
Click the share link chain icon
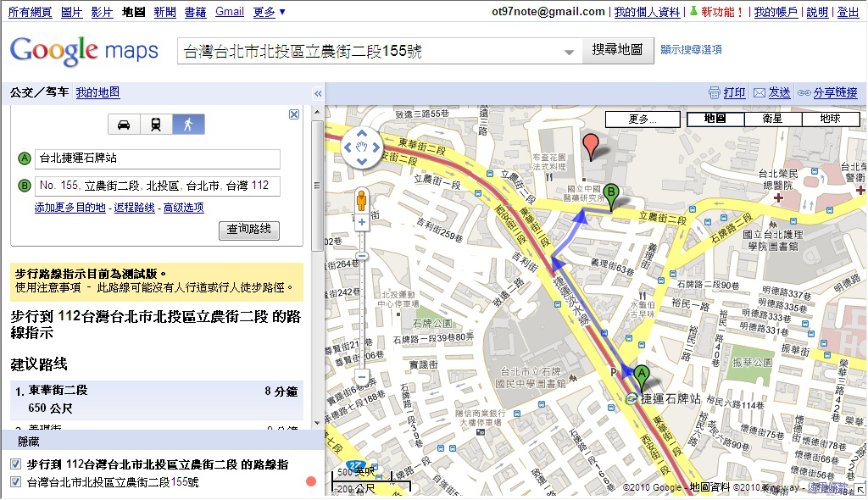pyautogui.click(x=804, y=93)
